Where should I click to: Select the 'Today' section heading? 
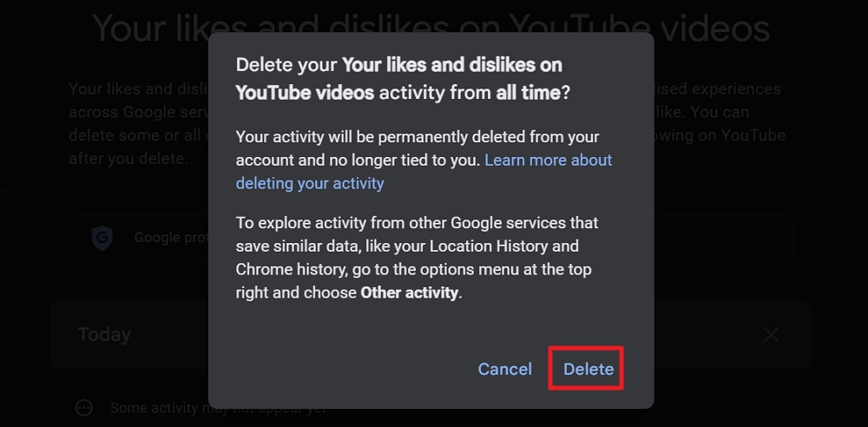pyautogui.click(x=104, y=334)
